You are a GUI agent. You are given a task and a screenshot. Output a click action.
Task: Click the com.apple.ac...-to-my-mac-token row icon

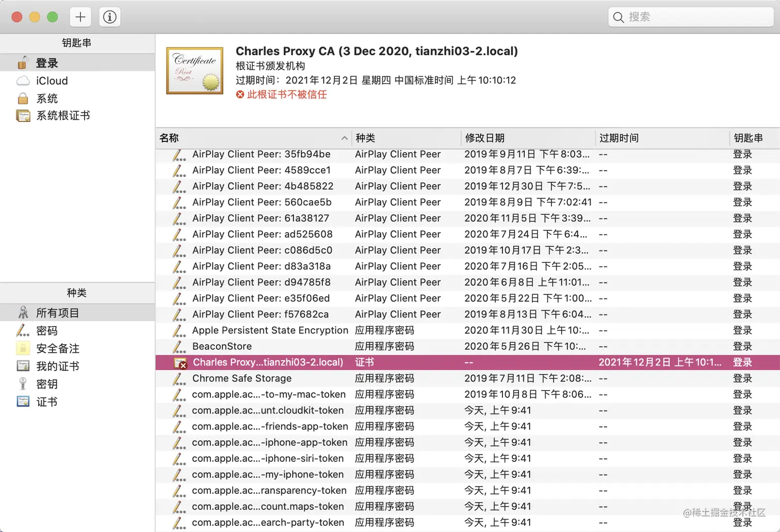click(x=179, y=395)
